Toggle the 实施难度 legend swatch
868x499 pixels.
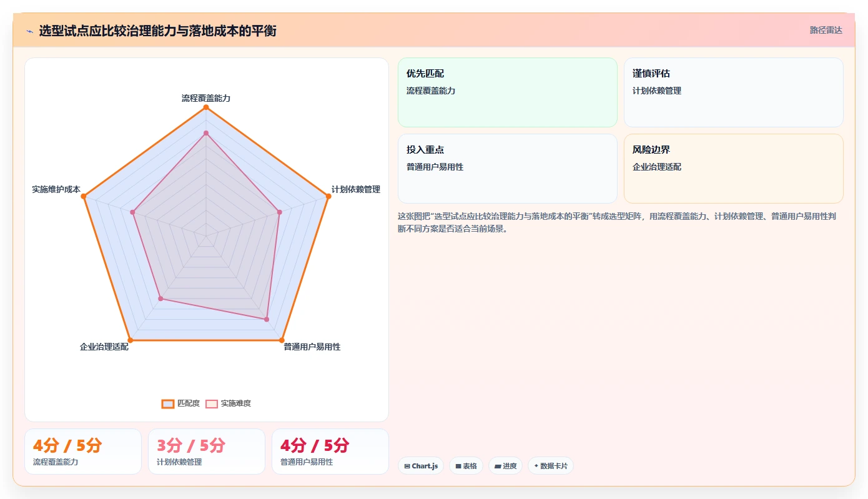(x=212, y=403)
